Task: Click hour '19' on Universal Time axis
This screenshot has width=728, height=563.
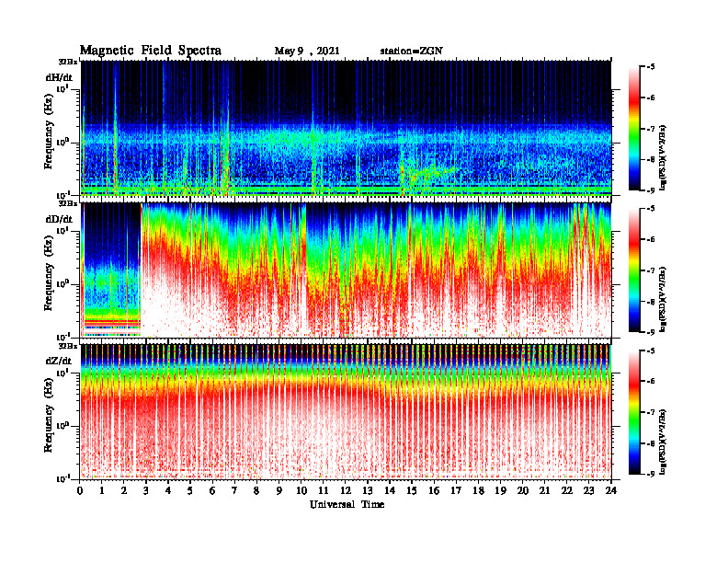Action: click(500, 491)
